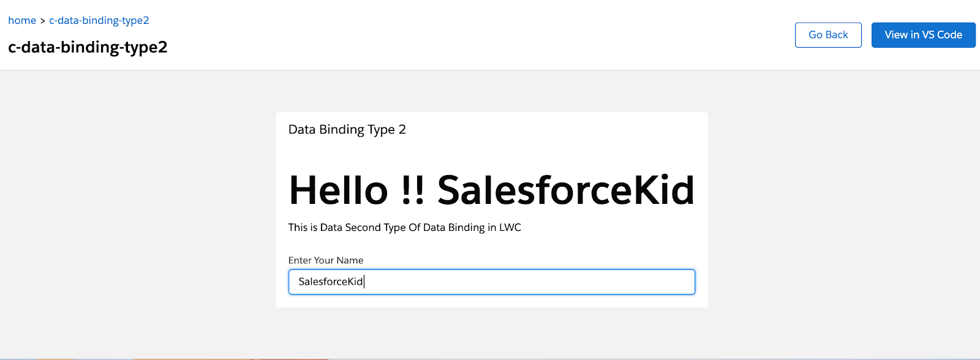Click the Data Binding Type 2 card title
This screenshot has width=980, height=360.
click(x=347, y=129)
